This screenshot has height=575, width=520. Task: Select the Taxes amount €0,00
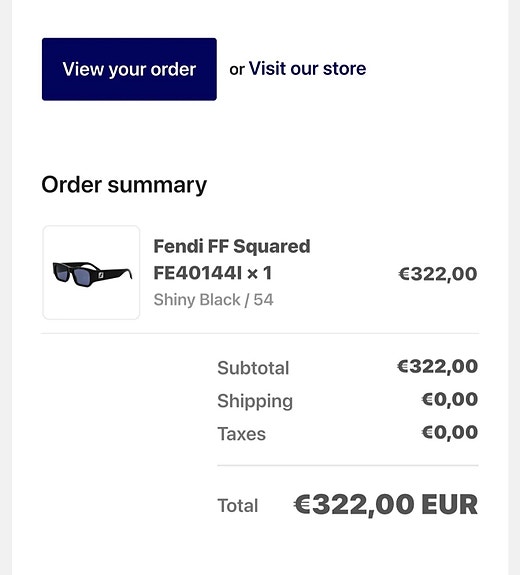coord(450,432)
